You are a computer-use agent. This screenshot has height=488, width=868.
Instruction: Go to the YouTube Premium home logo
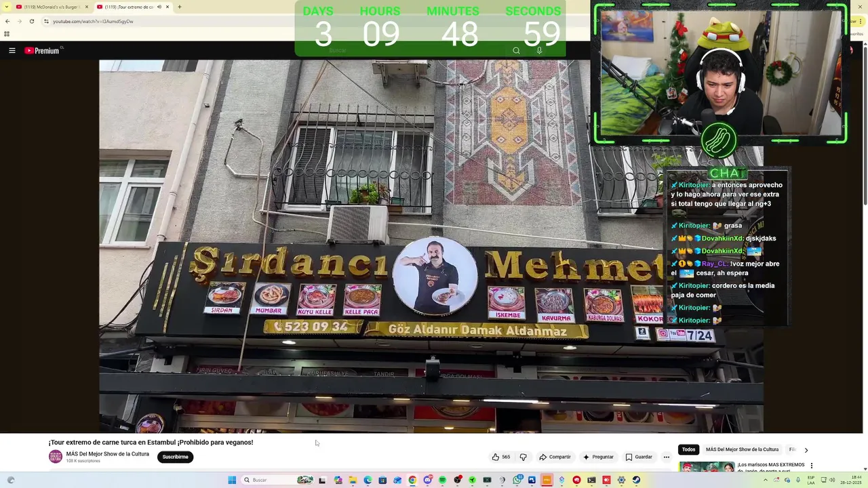tap(43, 50)
